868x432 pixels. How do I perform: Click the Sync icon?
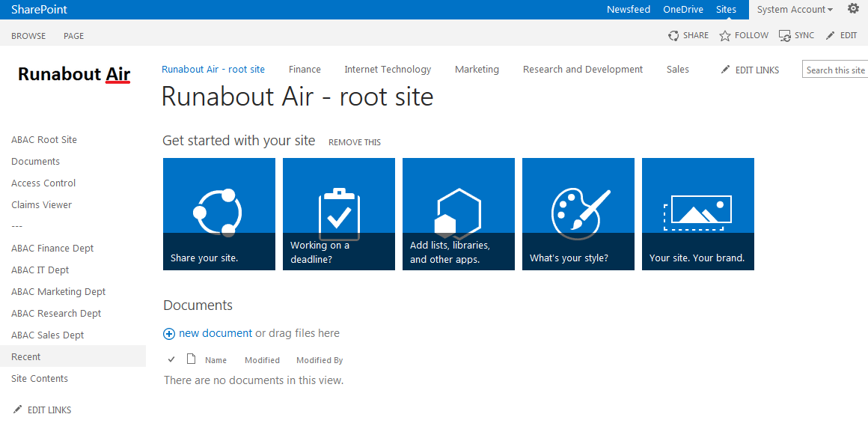coord(784,35)
